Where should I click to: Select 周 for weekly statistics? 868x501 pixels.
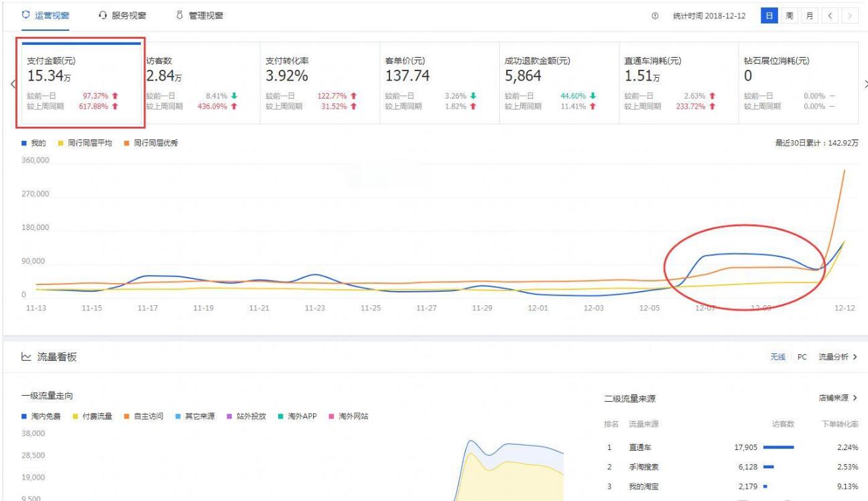[x=790, y=15]
